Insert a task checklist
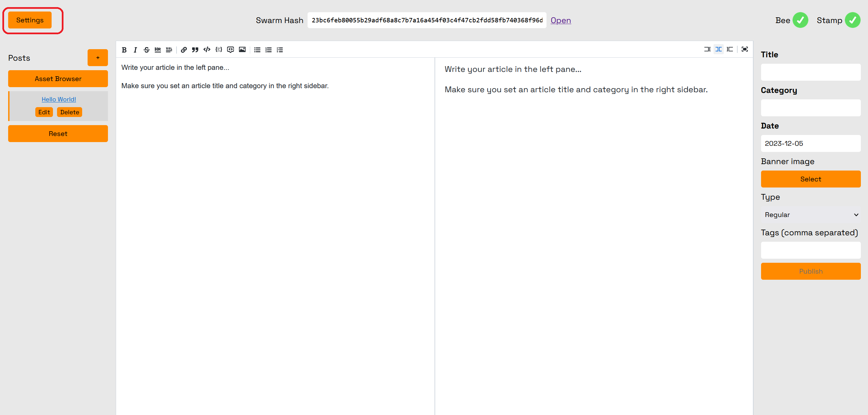The height and width of the screenshot is (415, 868). click(280, 50)
